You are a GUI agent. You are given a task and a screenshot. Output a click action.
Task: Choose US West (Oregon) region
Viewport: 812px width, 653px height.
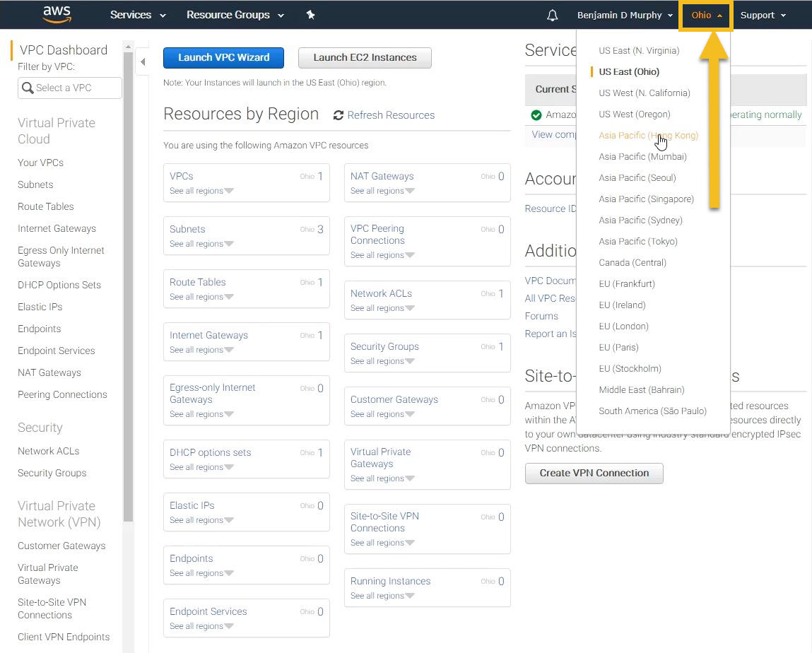point(635,114)
